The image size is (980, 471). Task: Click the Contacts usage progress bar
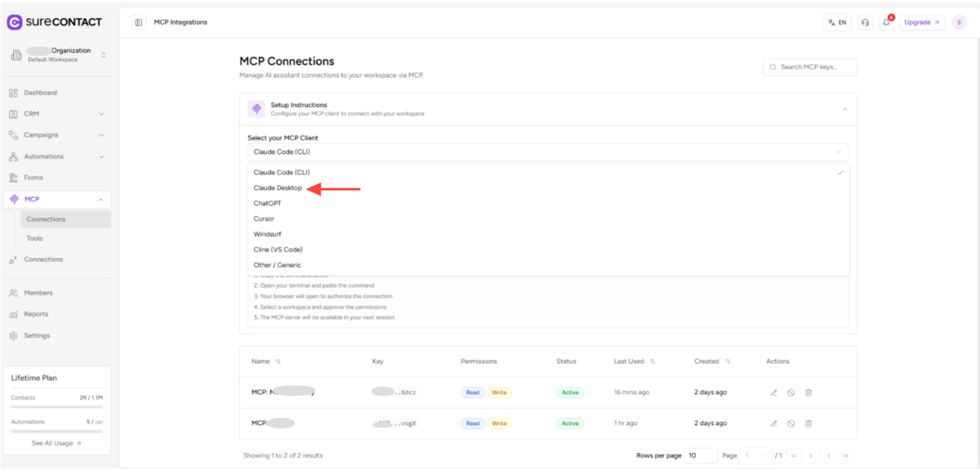click(56, 406)
